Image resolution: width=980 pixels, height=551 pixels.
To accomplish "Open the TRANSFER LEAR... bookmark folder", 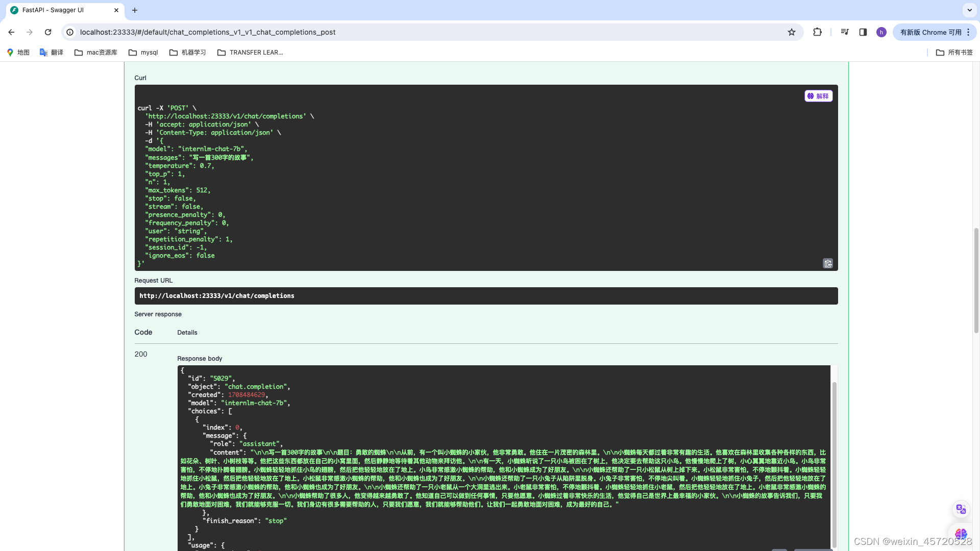I will (250, 53).
